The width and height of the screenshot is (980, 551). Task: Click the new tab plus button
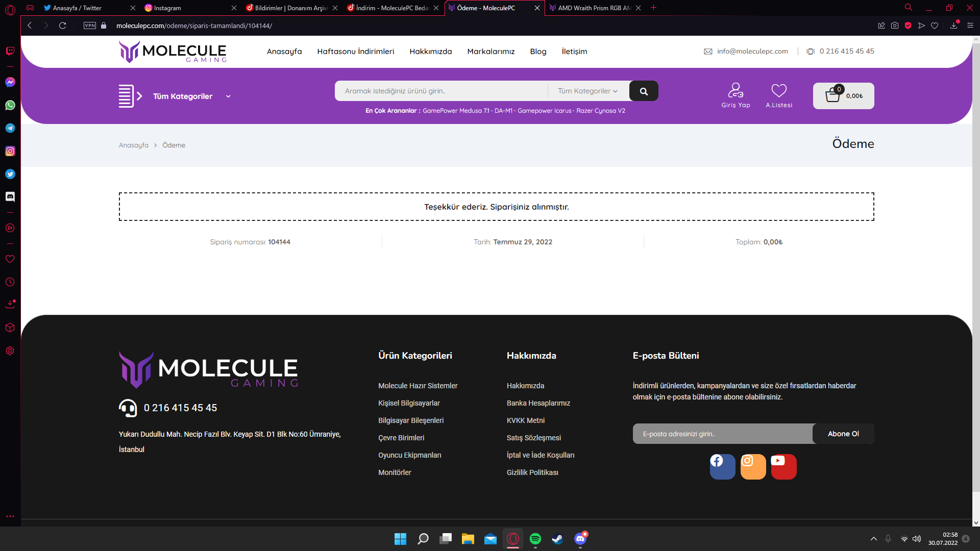[654, 8]
